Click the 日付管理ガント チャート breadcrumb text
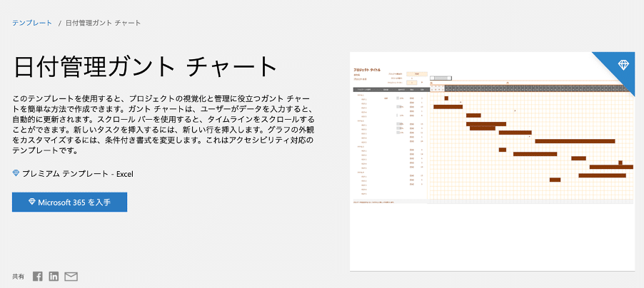The image size is (644, 288). coord(103,23)
